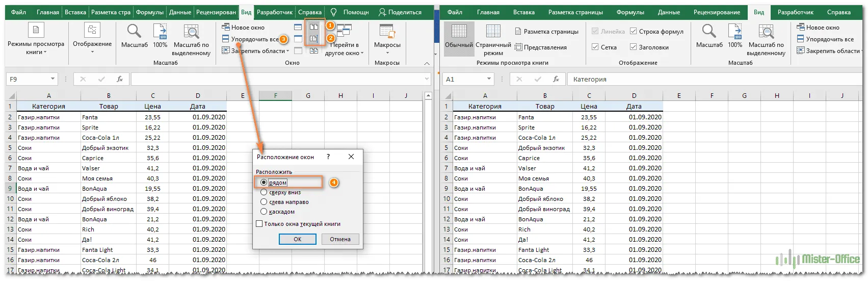Open Формулы tab in left window
The image size is (868, 283).
(x=150, y=12)
